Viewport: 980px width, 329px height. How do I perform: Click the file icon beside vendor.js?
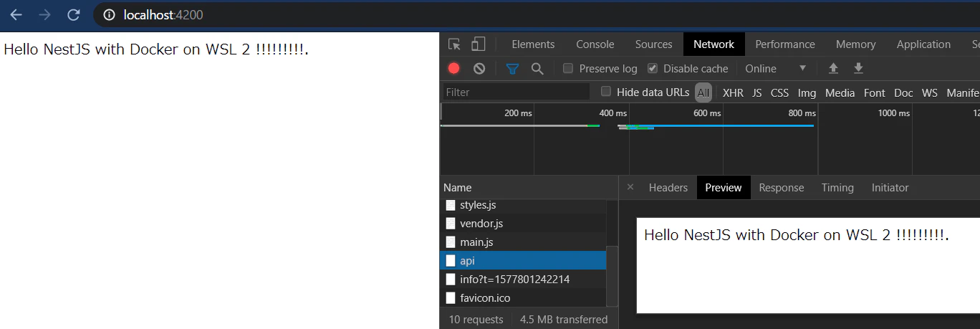pos(451,224)
